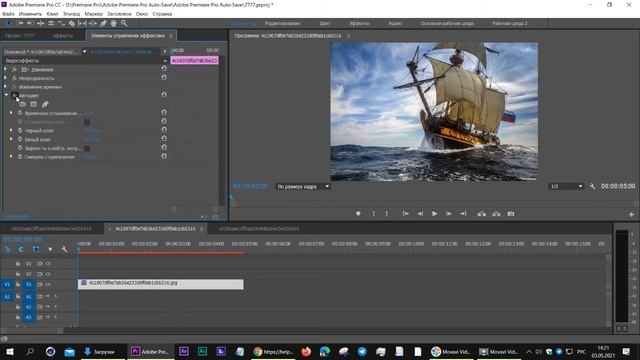Reset the Движение effect
The image size is (640, 360).
click(164, 69)
